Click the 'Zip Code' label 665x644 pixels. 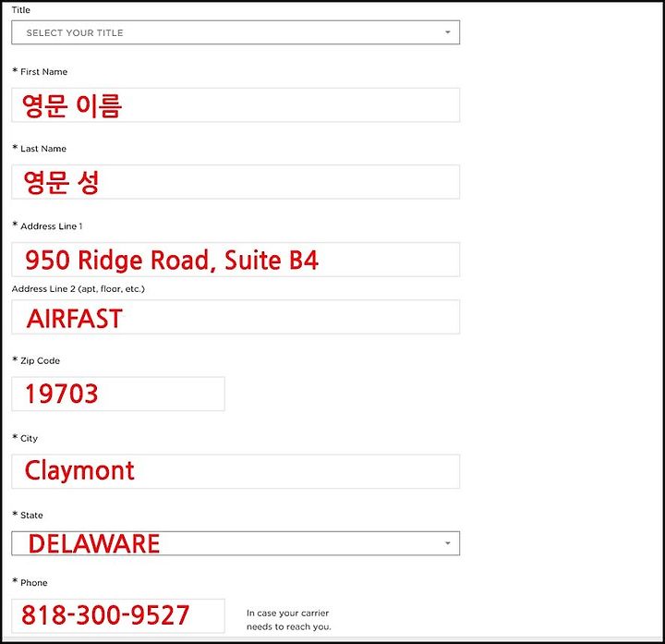(x=40, y=360)
